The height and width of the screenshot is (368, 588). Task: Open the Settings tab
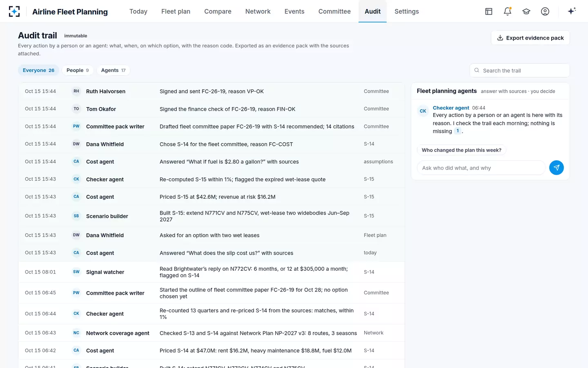407,11
